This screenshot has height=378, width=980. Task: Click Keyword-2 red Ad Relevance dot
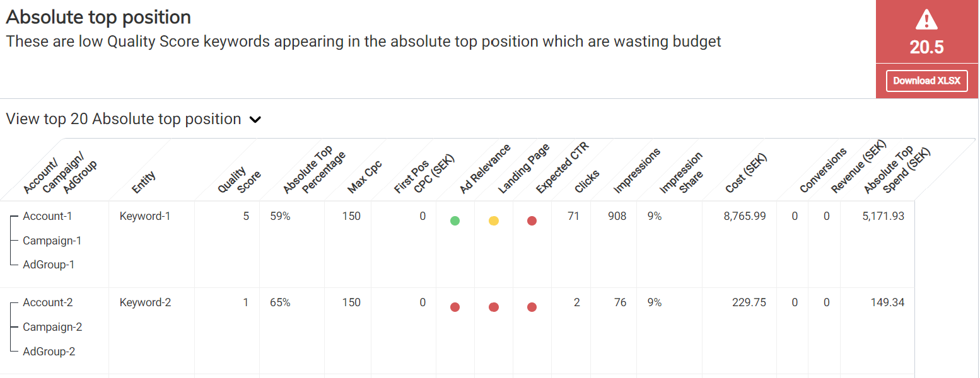455,307
